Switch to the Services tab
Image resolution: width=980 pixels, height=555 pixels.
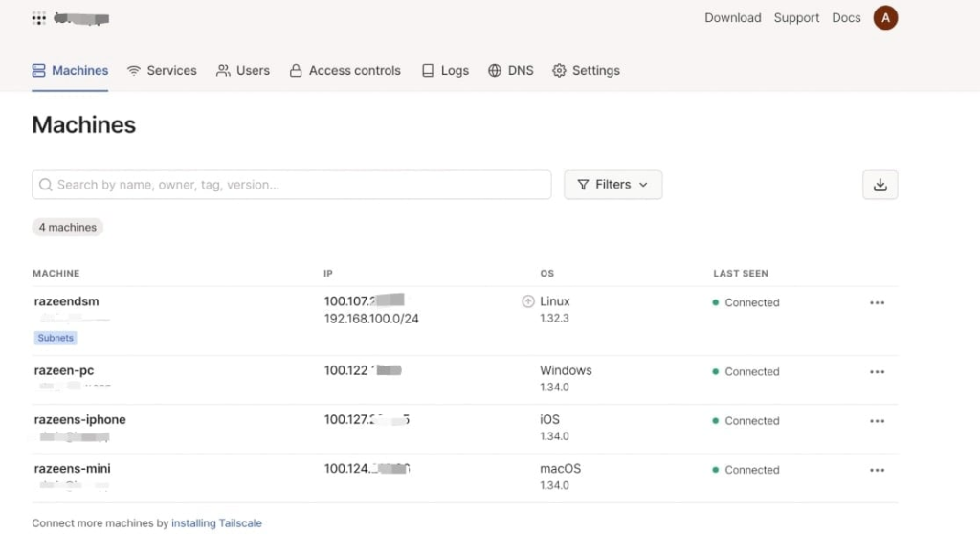tap(162, 70)
